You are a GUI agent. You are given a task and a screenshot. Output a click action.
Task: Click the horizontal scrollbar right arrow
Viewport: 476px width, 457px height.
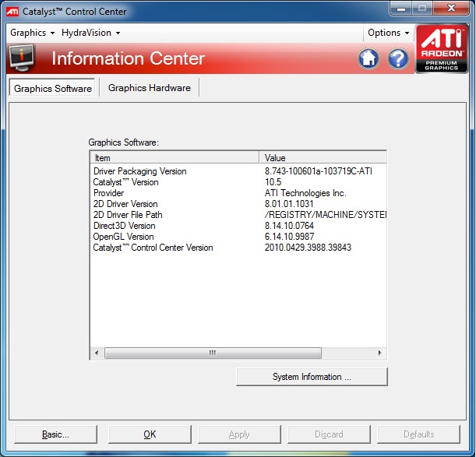[379, 353]
